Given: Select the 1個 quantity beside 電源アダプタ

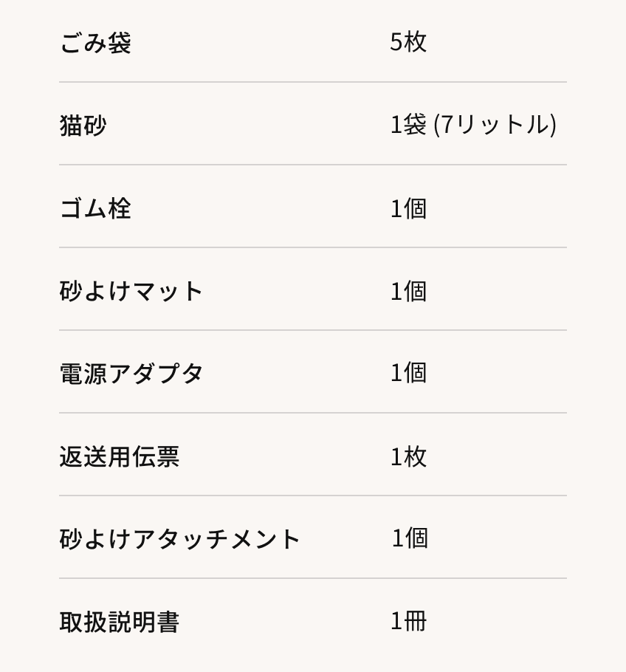Looking at the screenshot, I should 408,373.
